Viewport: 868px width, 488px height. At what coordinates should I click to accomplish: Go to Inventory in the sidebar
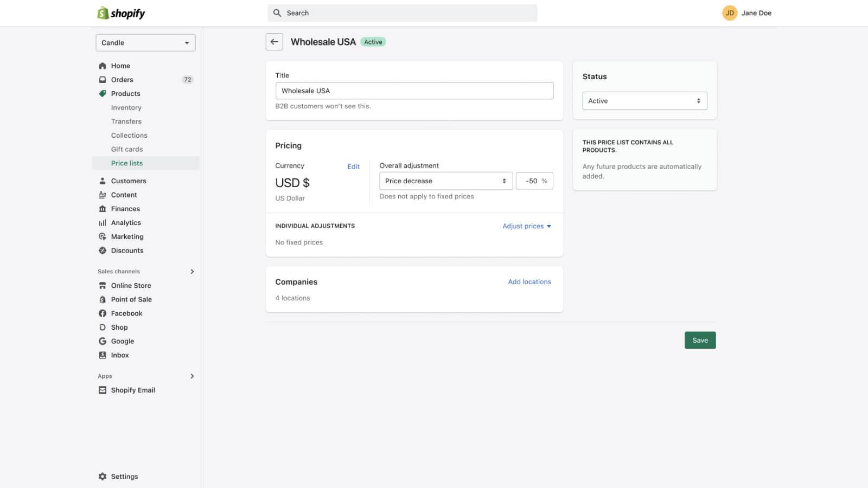point(126,107)
